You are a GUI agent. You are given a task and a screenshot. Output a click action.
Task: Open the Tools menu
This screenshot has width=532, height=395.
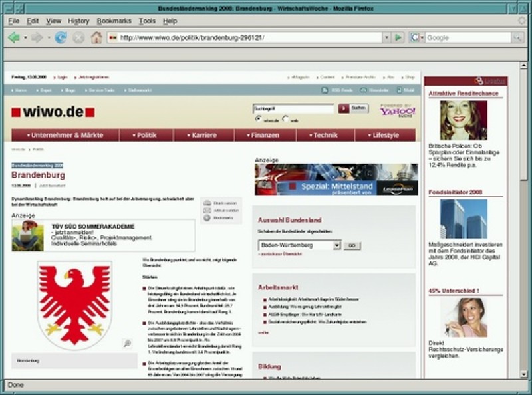click(147, 21)
